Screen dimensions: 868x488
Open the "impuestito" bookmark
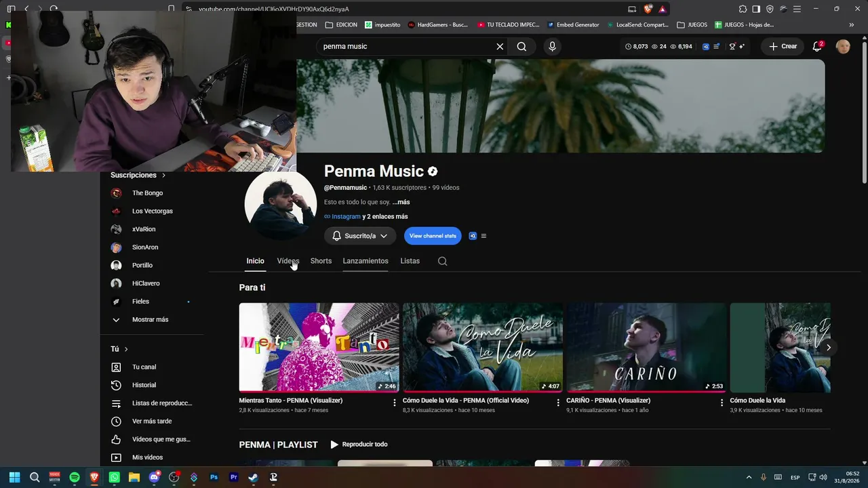tap(382, 25)
